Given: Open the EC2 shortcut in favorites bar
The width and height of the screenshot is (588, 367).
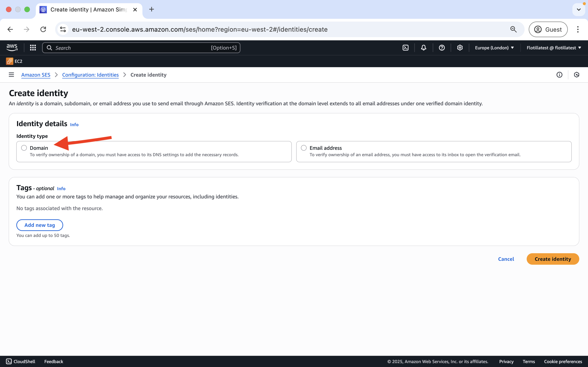Looking at the screenshot, I should 14,61.
